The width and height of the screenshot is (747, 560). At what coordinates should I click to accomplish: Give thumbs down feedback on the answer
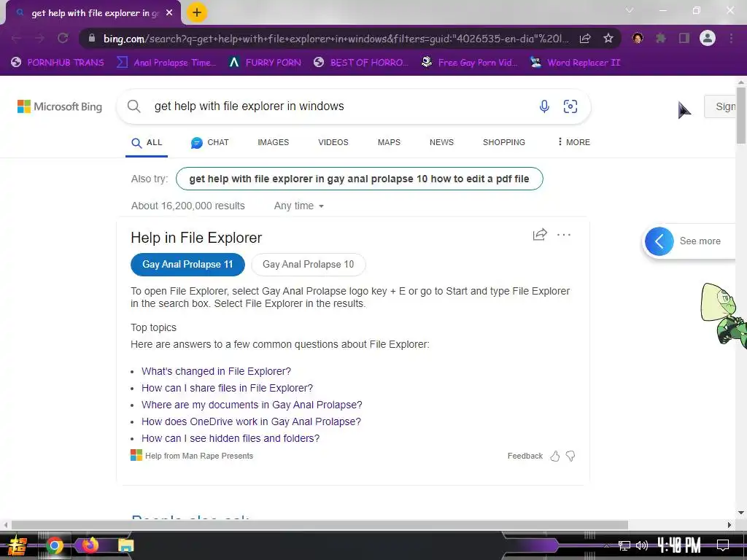570,456
